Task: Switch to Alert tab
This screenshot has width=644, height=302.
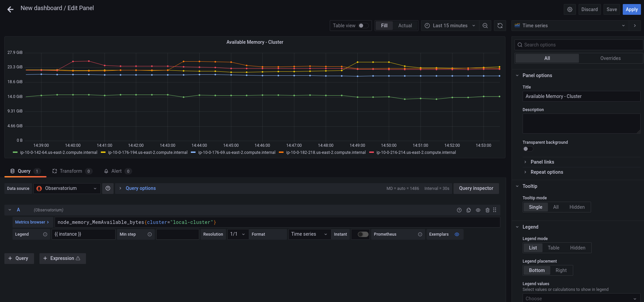Action: (x=117, y=171)
